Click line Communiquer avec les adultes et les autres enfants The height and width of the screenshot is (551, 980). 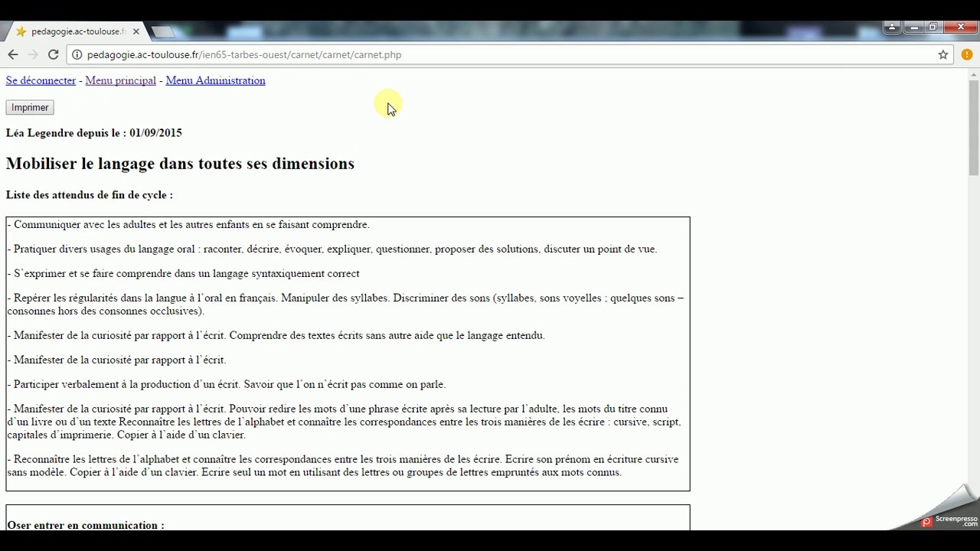[188, 224]
